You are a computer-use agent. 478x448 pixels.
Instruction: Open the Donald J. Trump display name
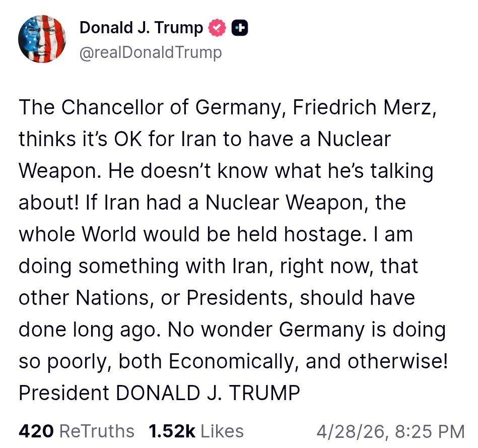coord(141,28)
